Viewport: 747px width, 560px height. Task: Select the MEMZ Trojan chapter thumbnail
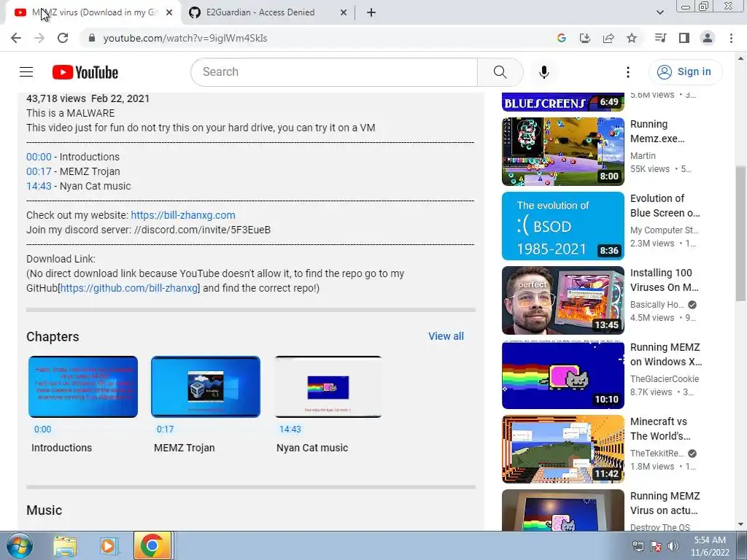[x=205, y=386]
